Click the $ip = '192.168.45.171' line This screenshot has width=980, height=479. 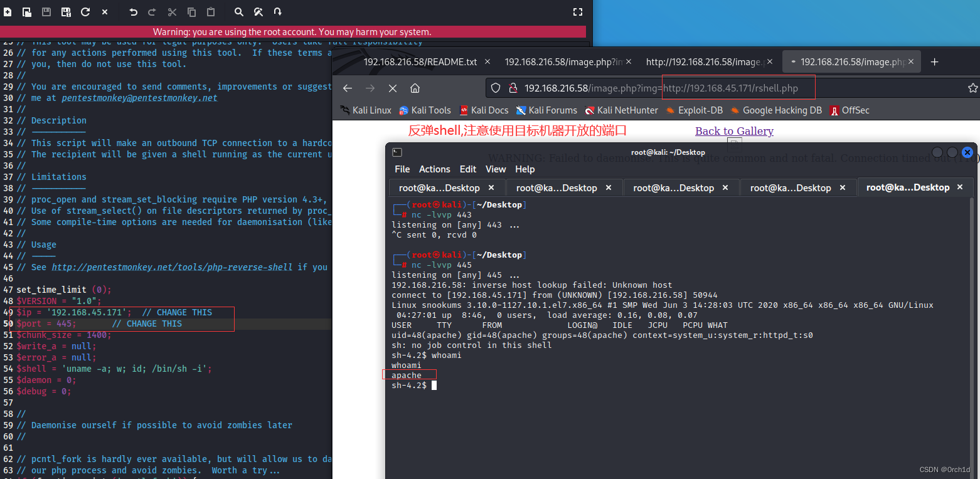[x=115, y=312]
